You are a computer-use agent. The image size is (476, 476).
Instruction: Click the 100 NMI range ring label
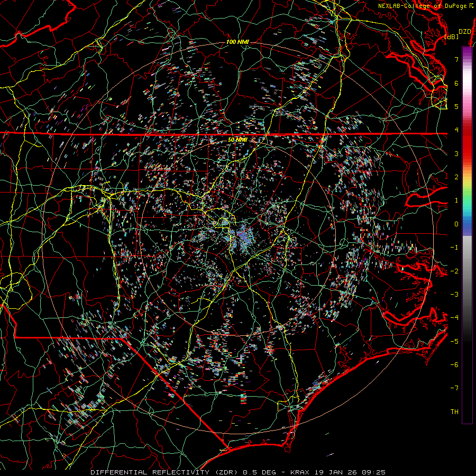[x=237, y=42]
